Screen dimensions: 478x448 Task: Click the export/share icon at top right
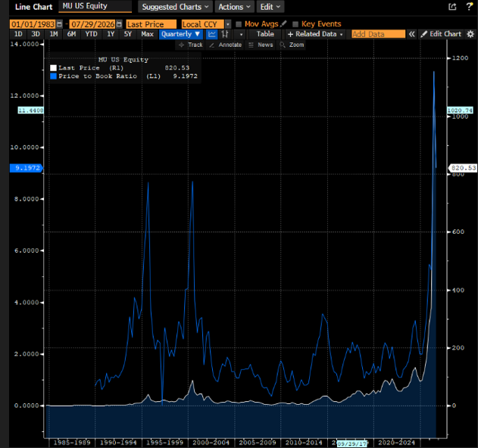coord(452,7)
